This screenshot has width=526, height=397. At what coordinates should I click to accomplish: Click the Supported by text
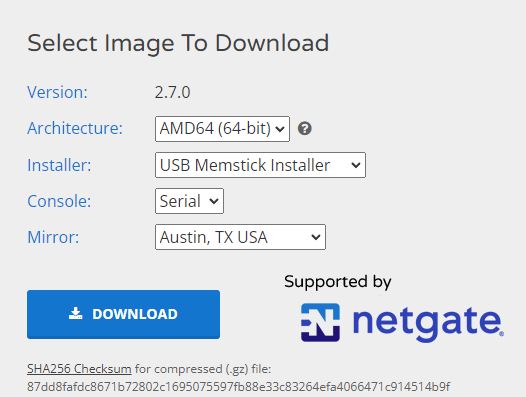click(337, 282)
